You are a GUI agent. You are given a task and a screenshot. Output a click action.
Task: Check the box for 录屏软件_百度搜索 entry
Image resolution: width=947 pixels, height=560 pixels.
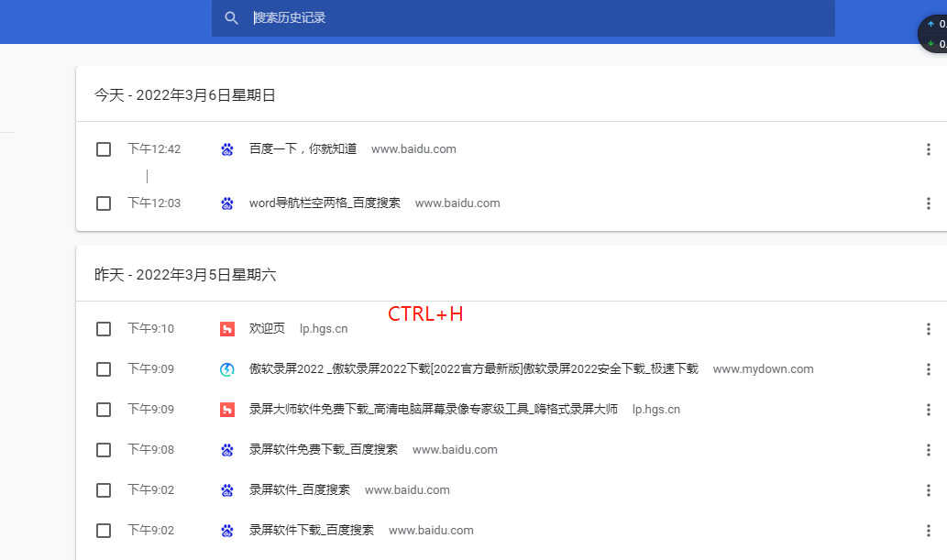point(104,490)
